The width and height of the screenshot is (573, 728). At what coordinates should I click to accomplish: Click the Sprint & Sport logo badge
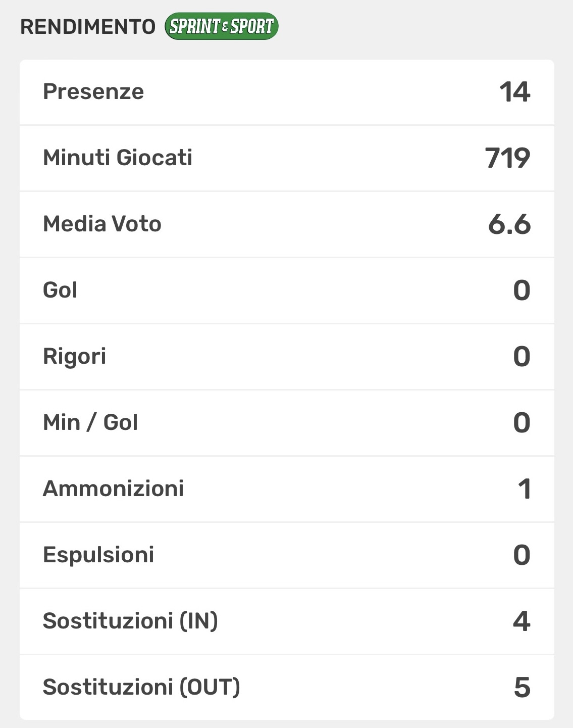221,26
